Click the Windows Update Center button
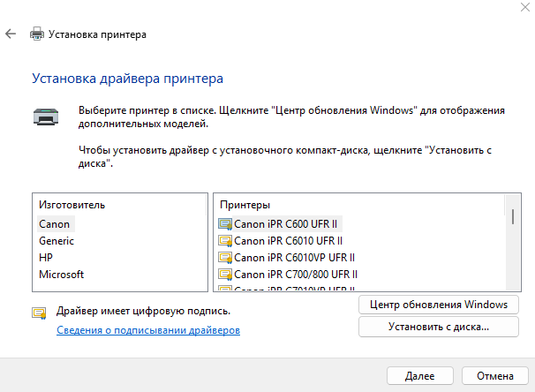Screen dimensions: 535x392 (439, 305)
